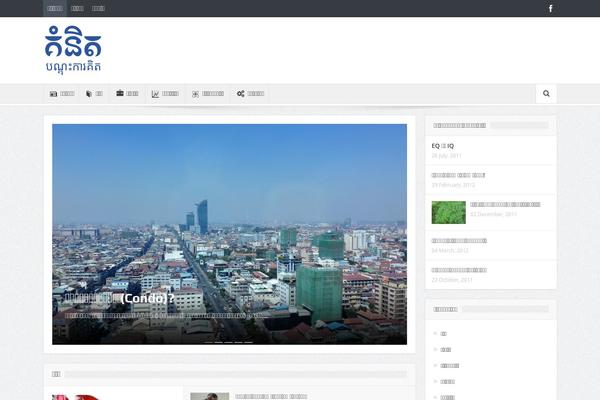The height and width of the screenshot is (400, 600).
Task: Open the Facebook page icon in the top bar
Action: [x=550, y=8]
